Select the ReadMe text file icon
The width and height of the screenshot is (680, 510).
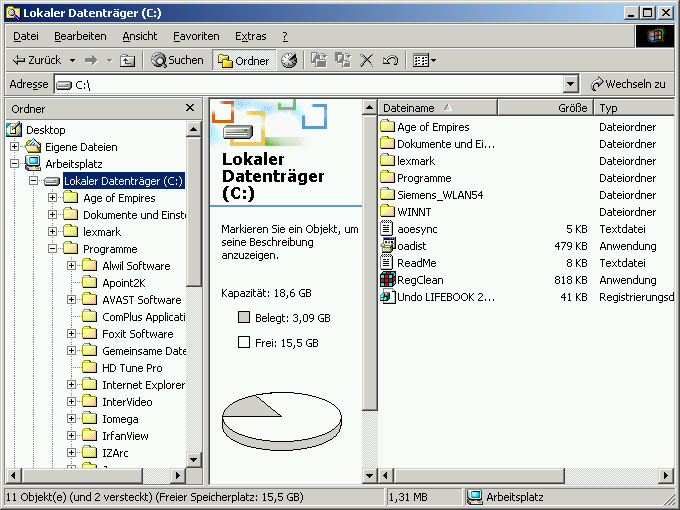tap(386, 263)
